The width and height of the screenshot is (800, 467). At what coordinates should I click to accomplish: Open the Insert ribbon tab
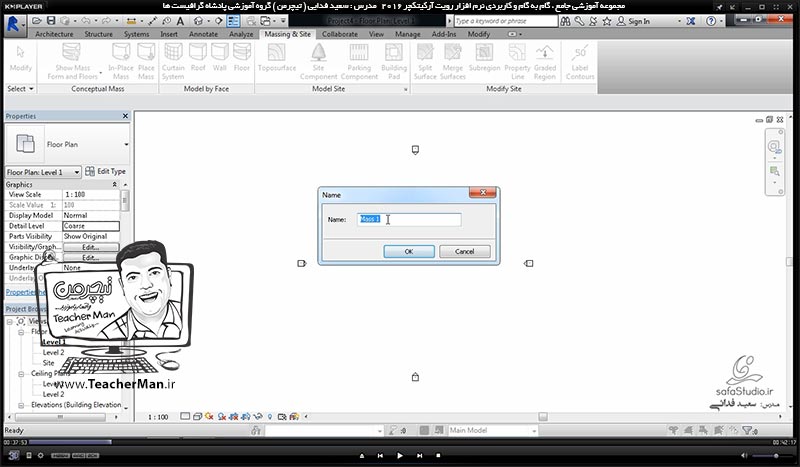169,34
